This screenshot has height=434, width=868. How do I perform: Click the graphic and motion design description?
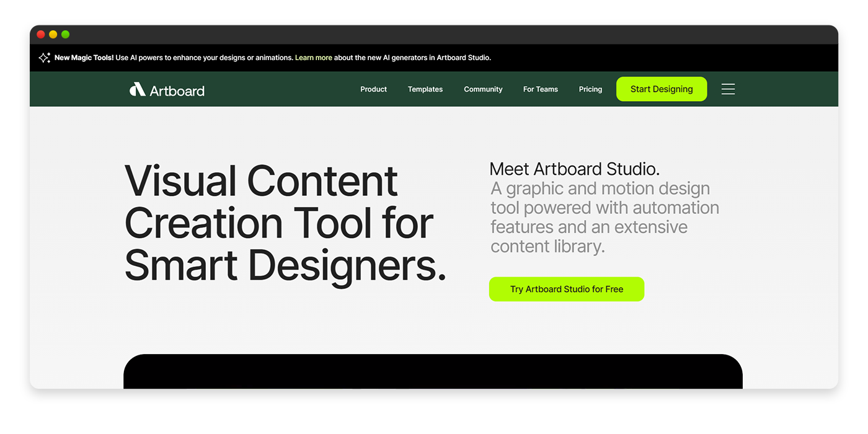(605, 217)
